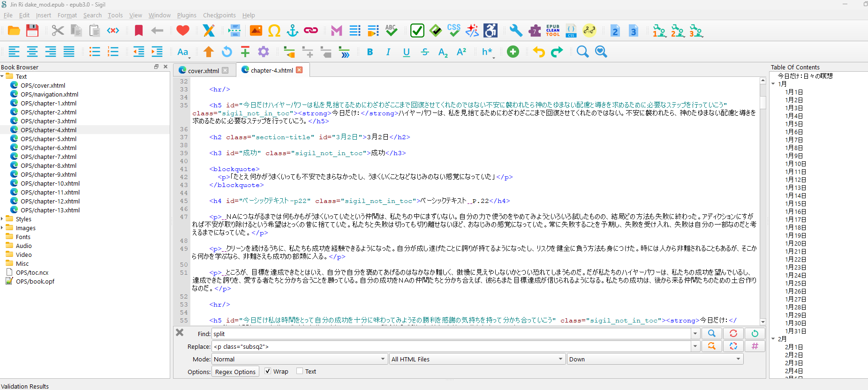The height and width of the screenshot is (390, 868).
Task: Click into the Find text field
Action: point(451,334)
